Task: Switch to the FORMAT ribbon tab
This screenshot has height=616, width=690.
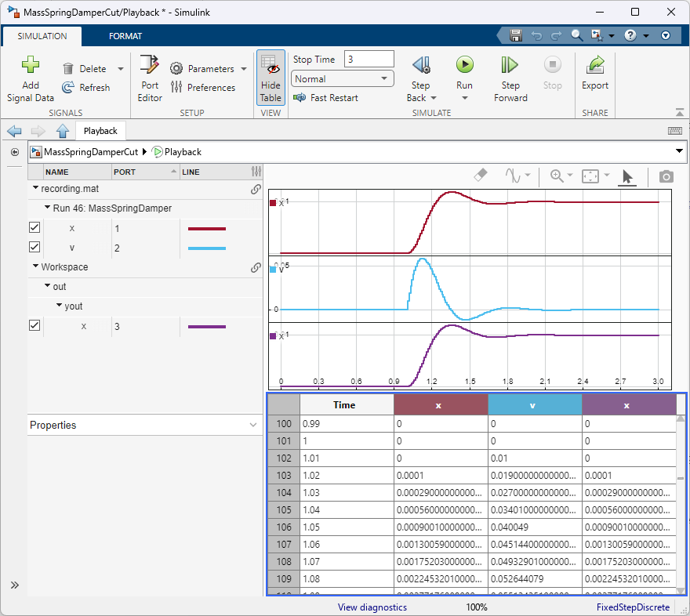Action: (x=125, y=36)
